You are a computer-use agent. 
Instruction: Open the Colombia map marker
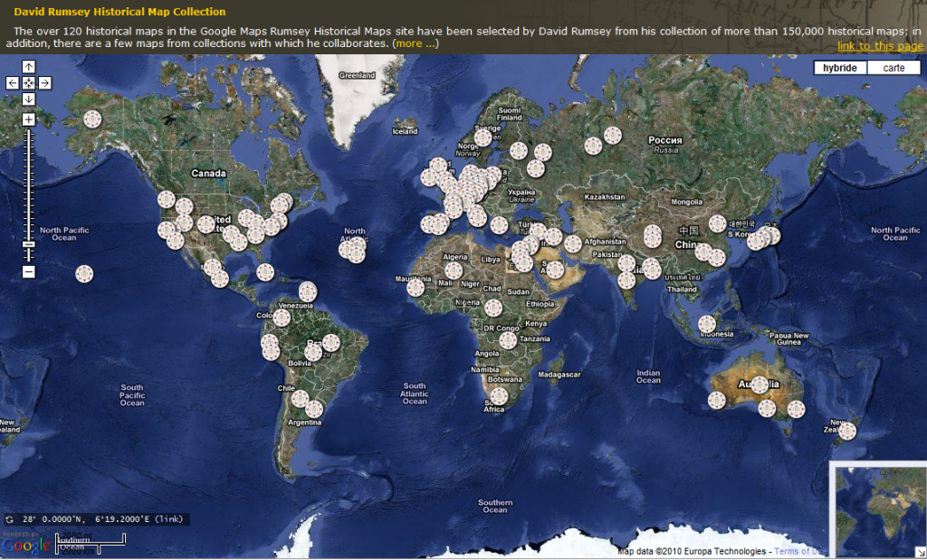pos(282,318)
